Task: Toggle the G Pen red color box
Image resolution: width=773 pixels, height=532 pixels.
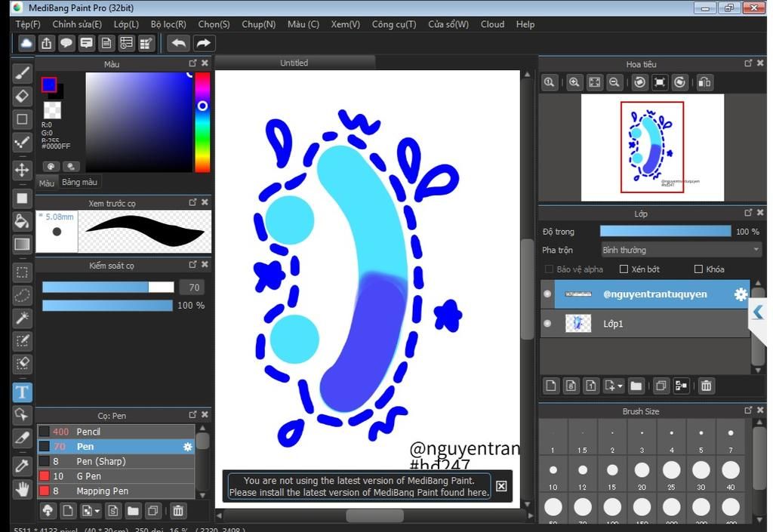Action: pyautogui.click(x=45, y=476)
